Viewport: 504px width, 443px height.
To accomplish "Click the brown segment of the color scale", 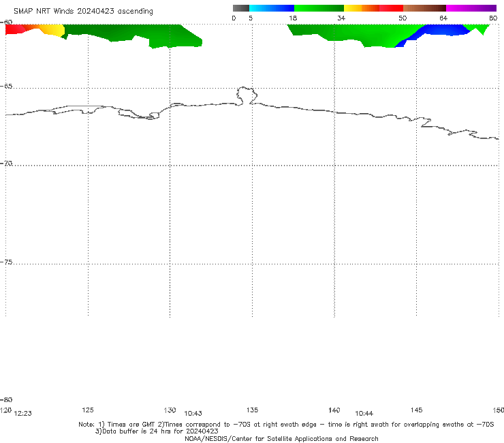I will 424,8.
